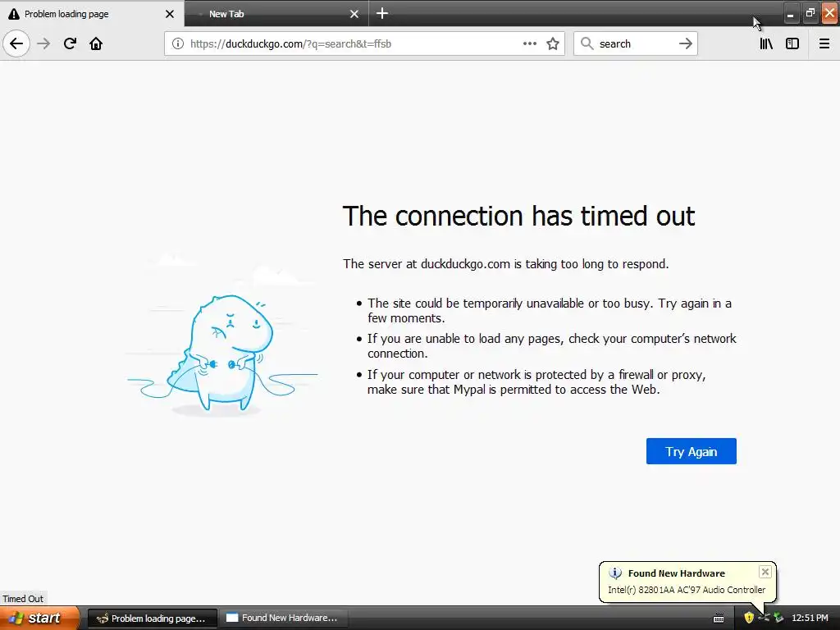The height and width of the screenshot is (630, 840).
Task: Click the Try Again button
Action: (x=691, y=451)
